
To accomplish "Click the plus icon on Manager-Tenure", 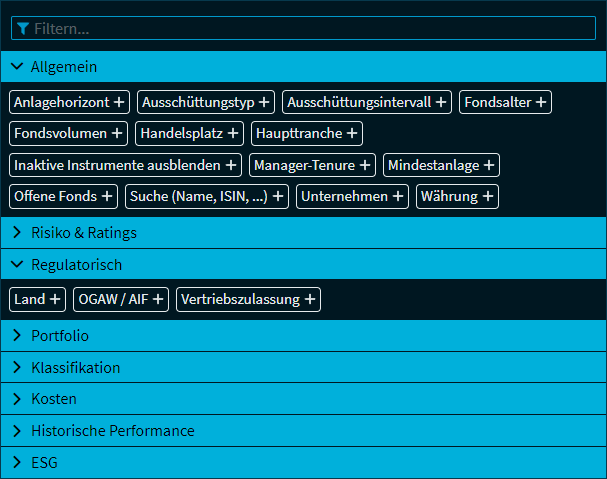I will 366,165.
